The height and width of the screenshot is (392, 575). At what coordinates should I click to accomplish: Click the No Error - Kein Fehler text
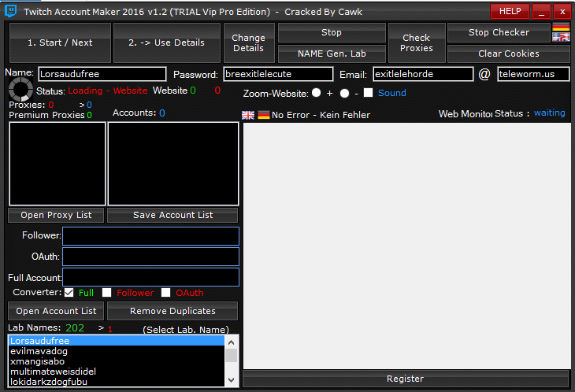[x=321, y=115]
